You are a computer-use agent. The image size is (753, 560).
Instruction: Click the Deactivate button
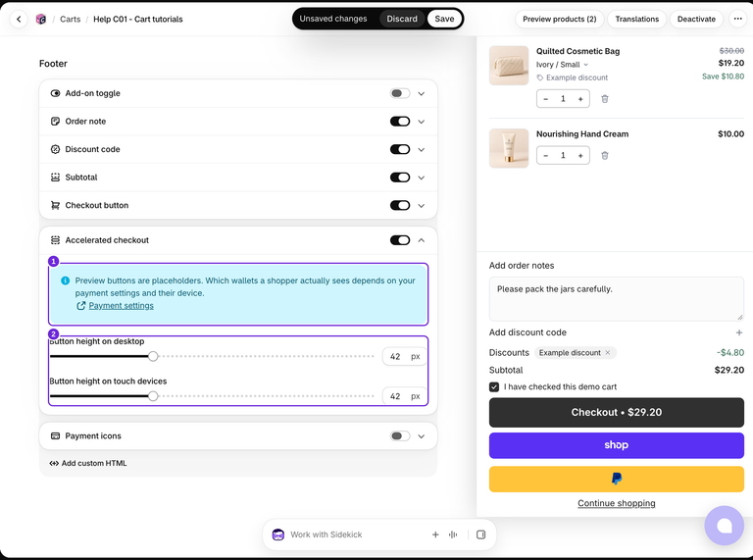(696, 20)
